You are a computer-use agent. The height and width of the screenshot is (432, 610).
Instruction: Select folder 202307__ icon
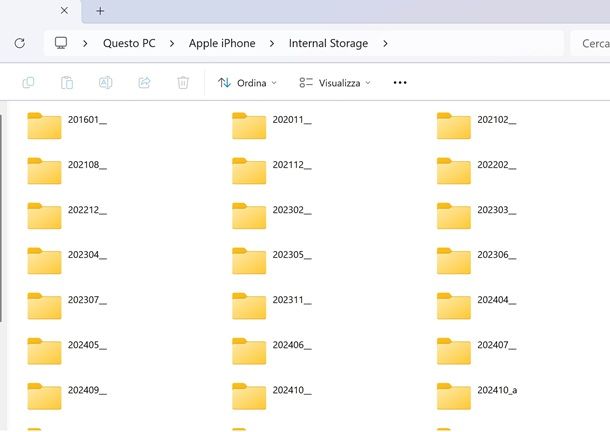click(x=44, y=306)
